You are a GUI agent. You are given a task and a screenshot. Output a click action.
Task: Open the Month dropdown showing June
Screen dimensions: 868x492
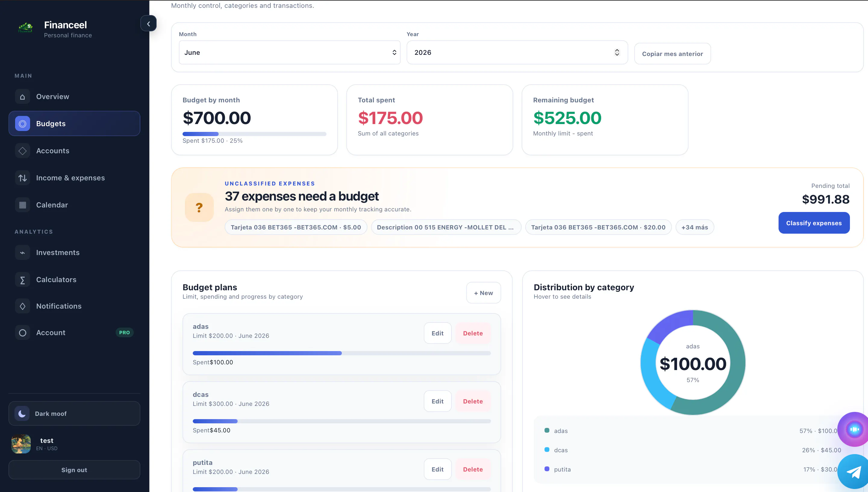(x=290, y=52)
